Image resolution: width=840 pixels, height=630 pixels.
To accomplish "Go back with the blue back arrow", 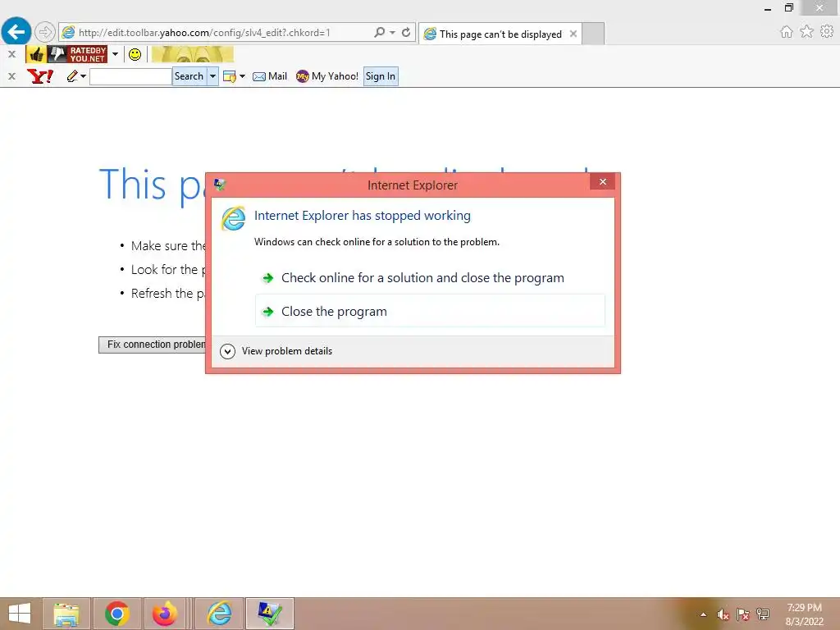I will click(x=16, y=32).
